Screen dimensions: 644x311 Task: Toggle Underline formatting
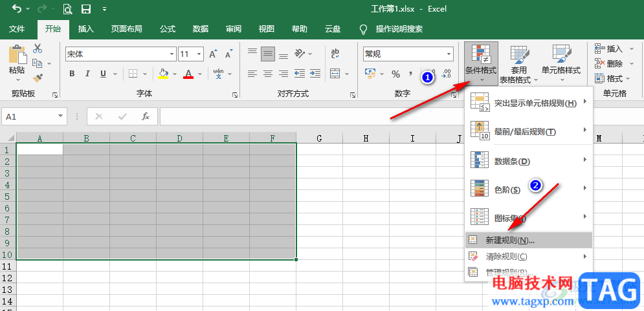pos(103,74)
